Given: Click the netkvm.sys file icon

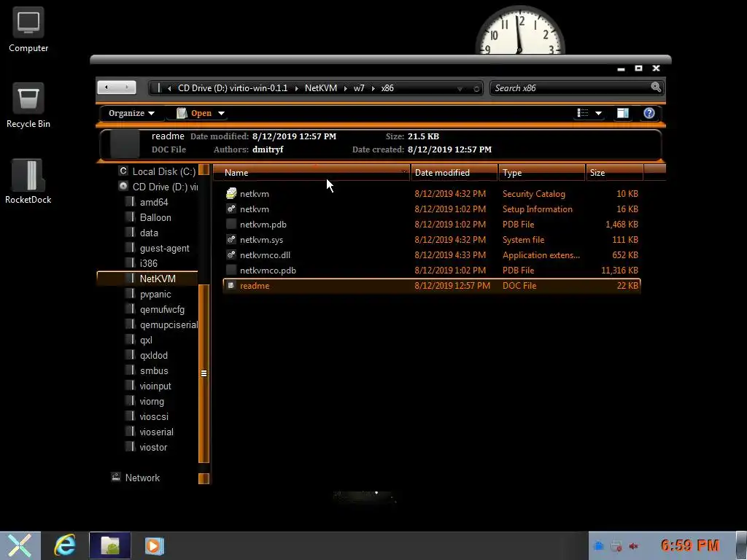Looking at the screenshot, I should pyautogui.click(x=231, y=239).
